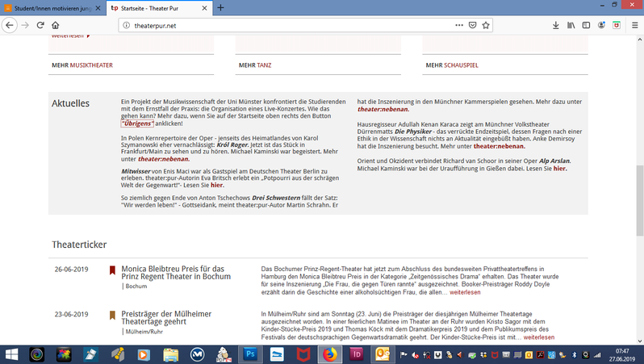644x364 pixels.
Task: Open page actions three-dot menu
Action: 459,25
